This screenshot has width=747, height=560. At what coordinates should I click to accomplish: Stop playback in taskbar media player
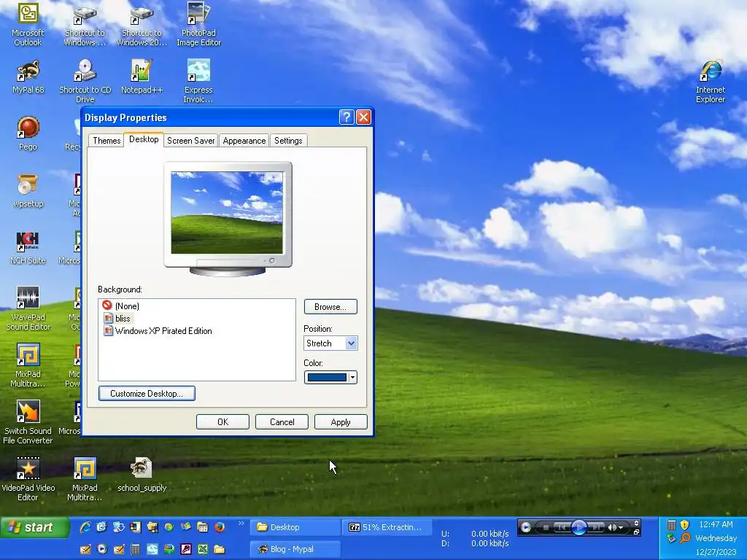pyautogui.click(x=546, y=528)
